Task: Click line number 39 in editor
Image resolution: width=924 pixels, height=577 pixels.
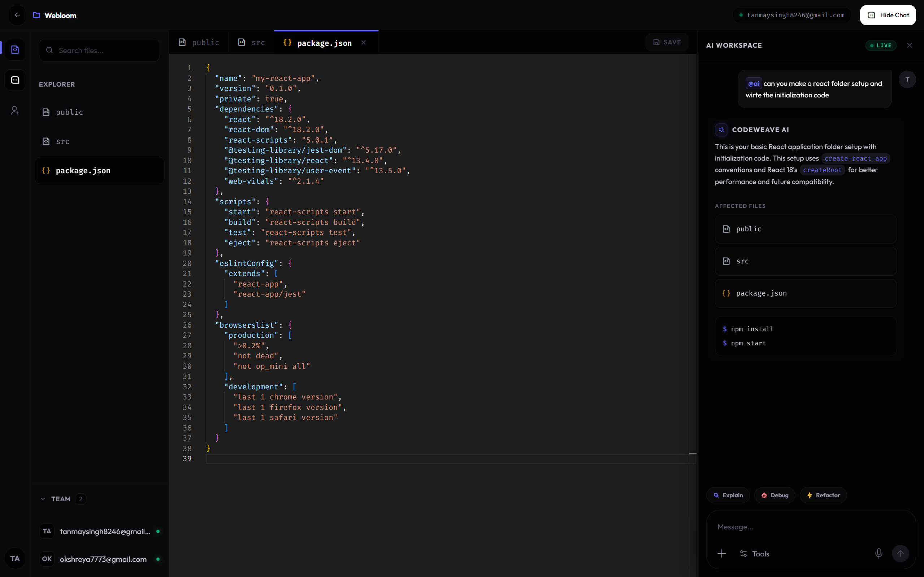Action: pos(187,459)
